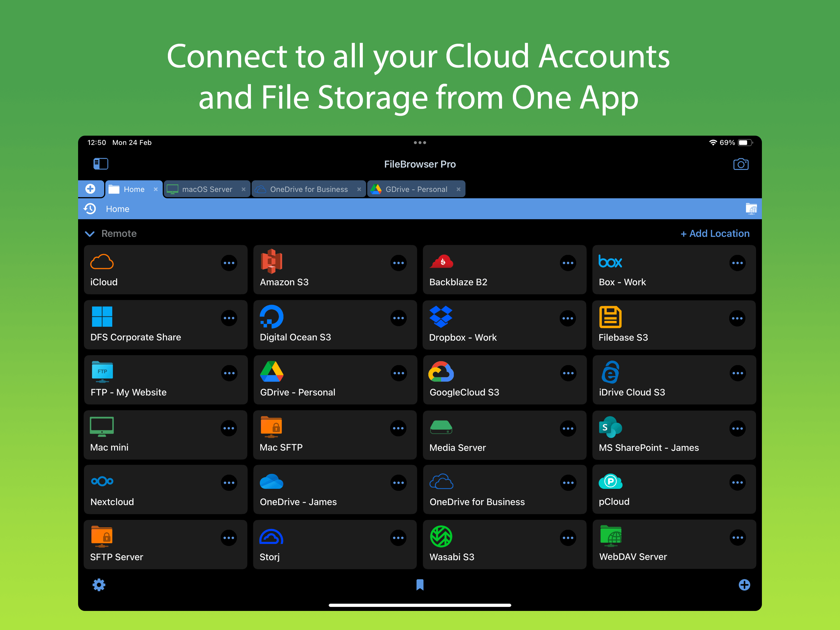Open the camera icon in the title bar

[740, 164]
